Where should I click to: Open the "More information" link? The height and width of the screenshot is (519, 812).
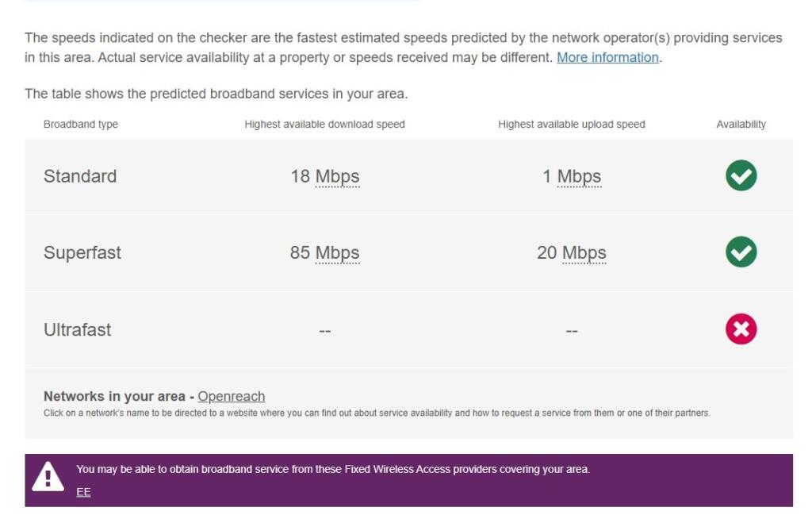[x=607, y=56]
